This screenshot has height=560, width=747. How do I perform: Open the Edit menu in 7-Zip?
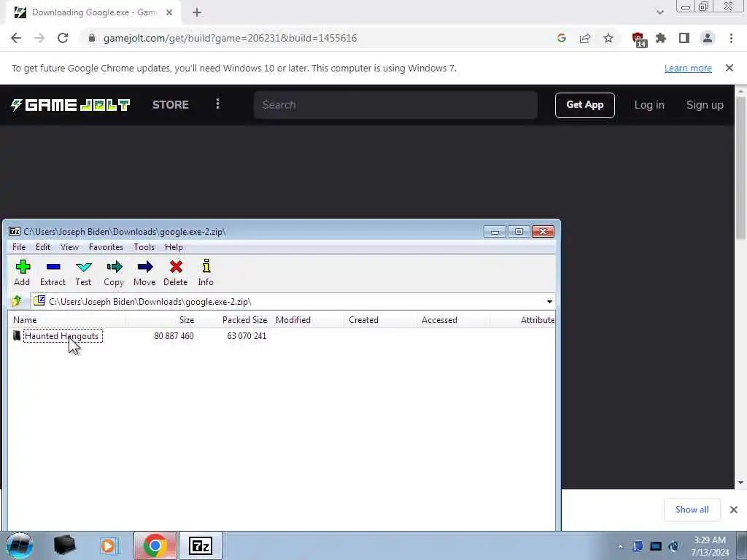click(x=43, y=247)
